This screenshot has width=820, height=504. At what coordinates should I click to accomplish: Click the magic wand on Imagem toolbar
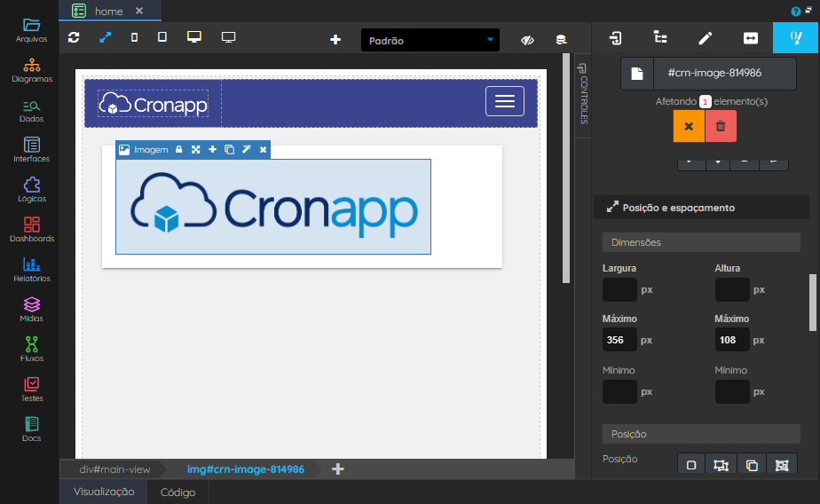click(247, 150)
